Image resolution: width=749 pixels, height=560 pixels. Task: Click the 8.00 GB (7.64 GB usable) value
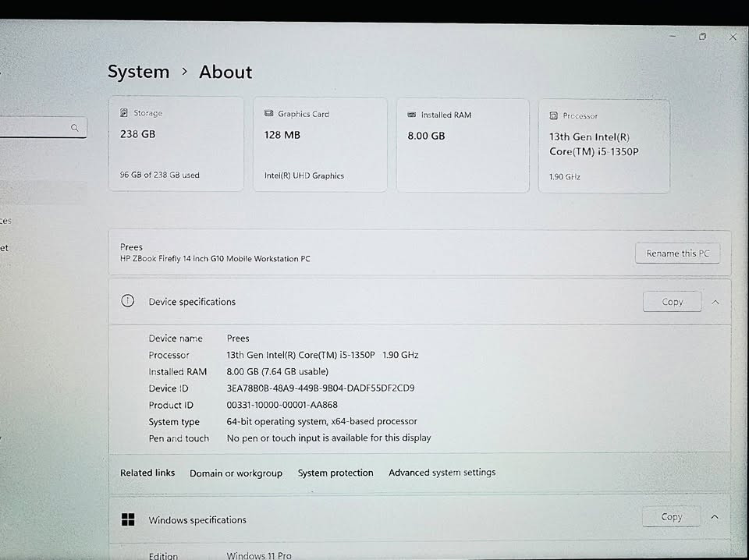pos(278,371)
